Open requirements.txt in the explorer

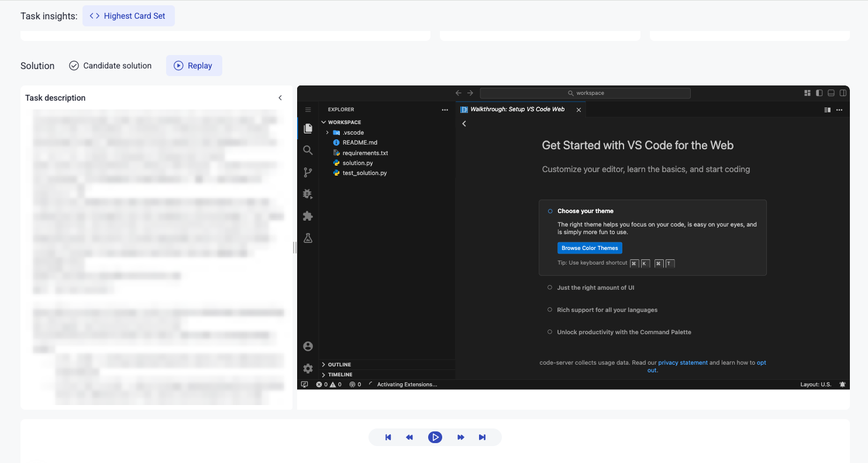tap(387, 153)
